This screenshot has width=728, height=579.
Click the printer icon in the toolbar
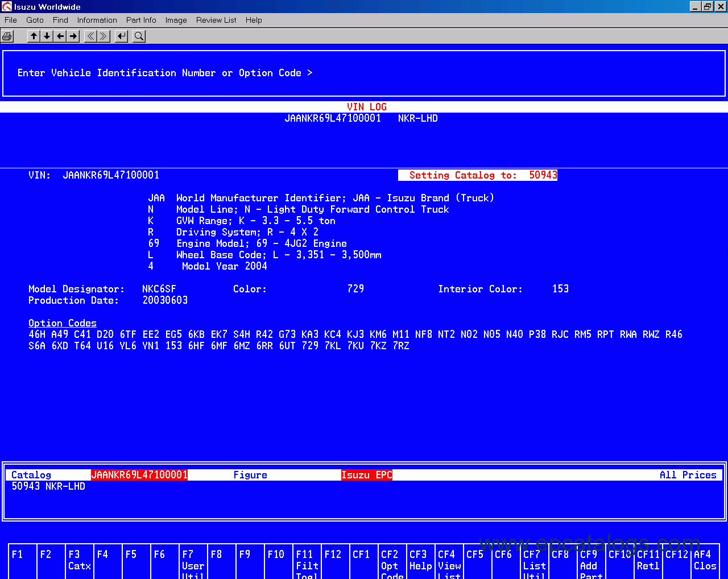(x=7, y=36)
